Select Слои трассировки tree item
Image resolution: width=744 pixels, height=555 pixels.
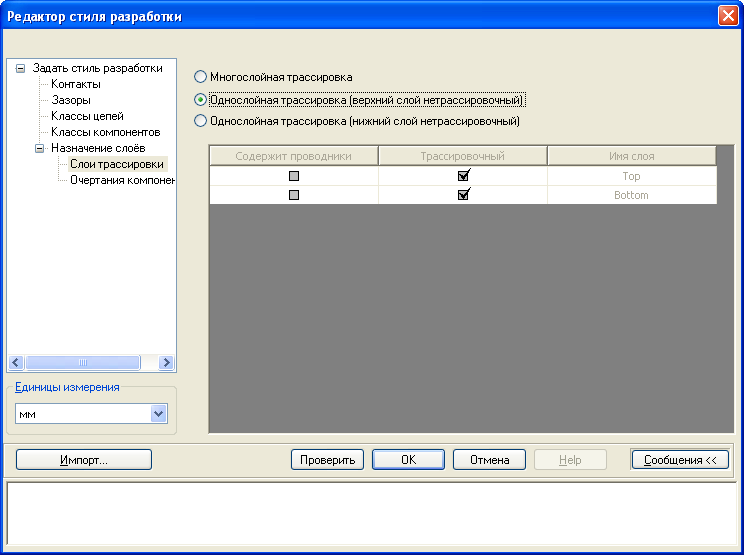[117, 164]
